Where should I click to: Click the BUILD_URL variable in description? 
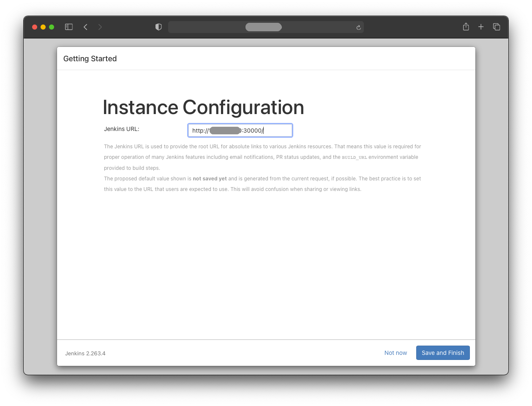coord(354,158)
